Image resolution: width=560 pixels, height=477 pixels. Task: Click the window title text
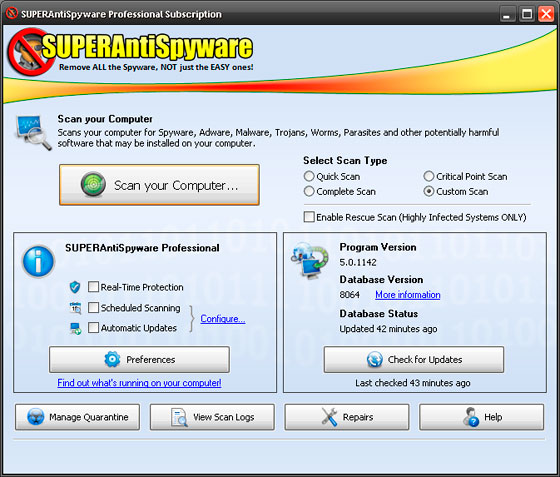[x=121, y=14]
